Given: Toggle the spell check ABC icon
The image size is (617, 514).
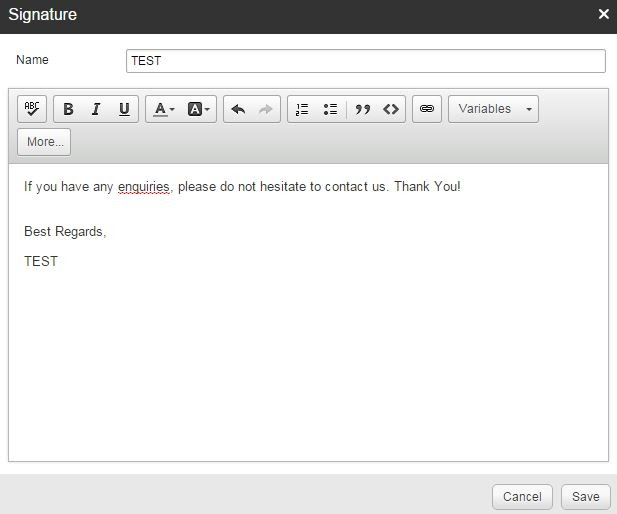Looking at the screenshot, I should (32, 109).
